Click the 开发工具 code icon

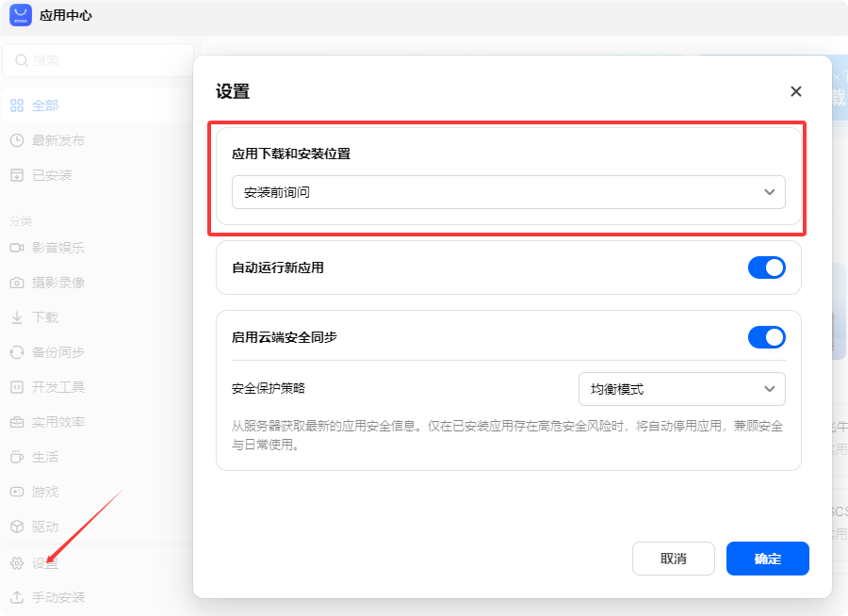(17, 387)
